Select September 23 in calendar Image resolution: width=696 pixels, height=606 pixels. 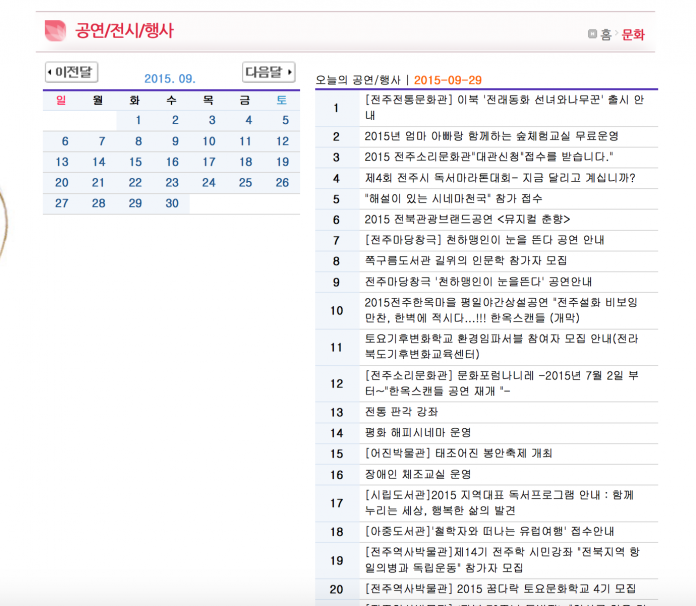[172, 182]
